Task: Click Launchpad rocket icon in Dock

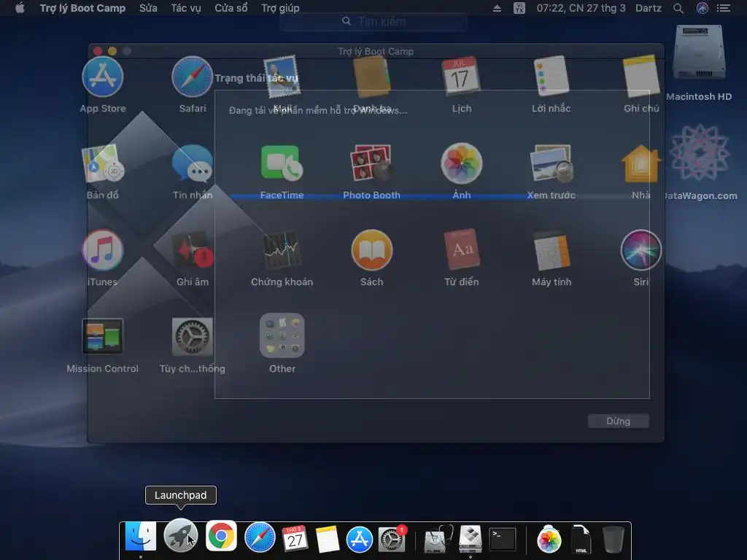Action: tap(181, 536)
